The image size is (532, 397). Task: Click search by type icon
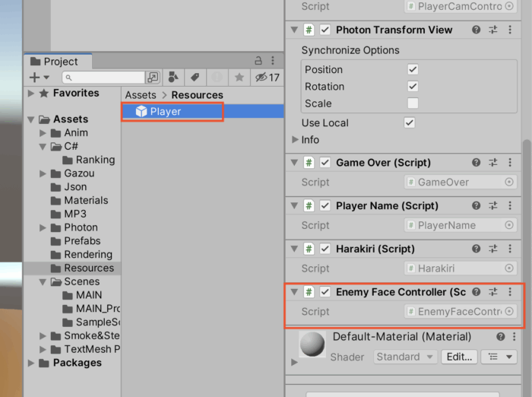[x=173, y=78]
